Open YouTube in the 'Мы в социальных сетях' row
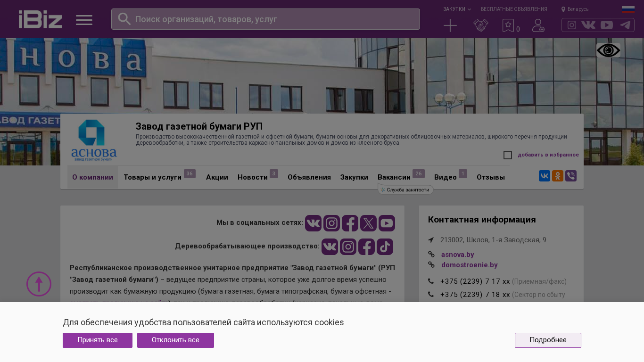644x362 pixels. pyautogui.click(x=387, y=223)
